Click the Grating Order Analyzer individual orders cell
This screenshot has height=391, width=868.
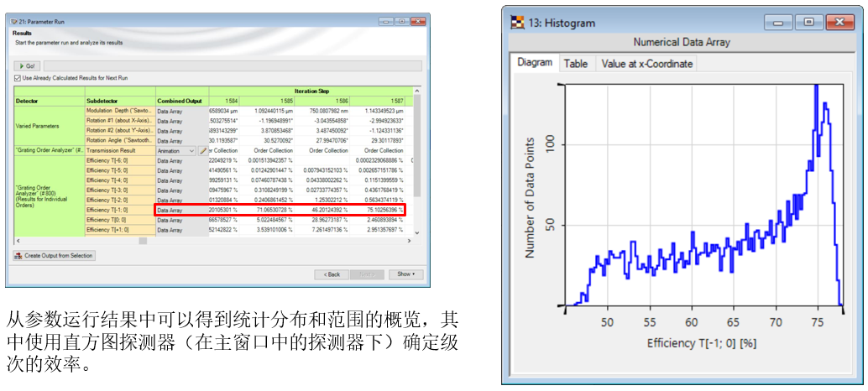[x=50, y=195]
